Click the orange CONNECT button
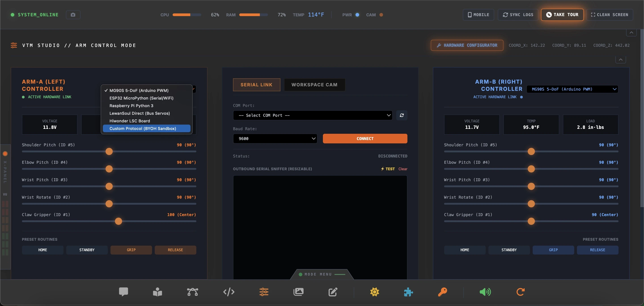Image resolution: width=644 pixels, height=306 pixels. point(365,138)
